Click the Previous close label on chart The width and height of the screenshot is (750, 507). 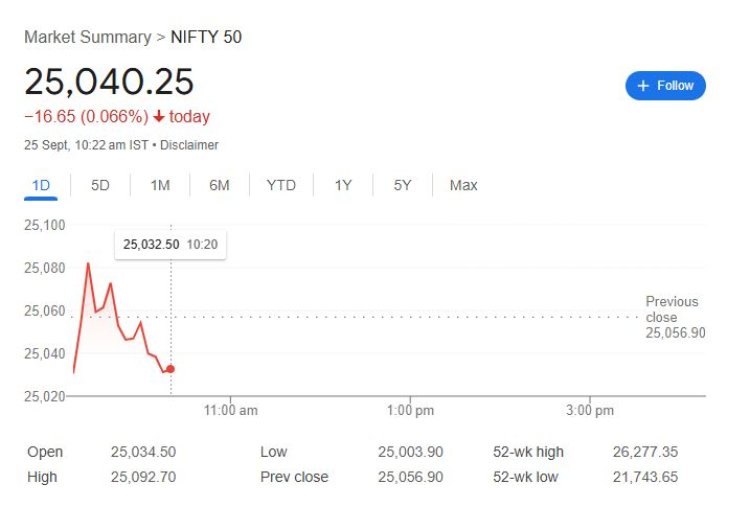coord(672,309)
